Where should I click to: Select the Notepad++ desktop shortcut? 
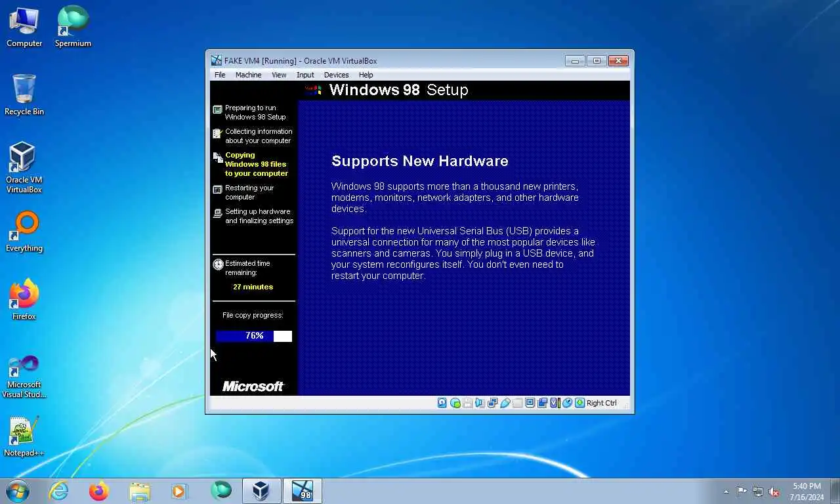tap(24, 437)
